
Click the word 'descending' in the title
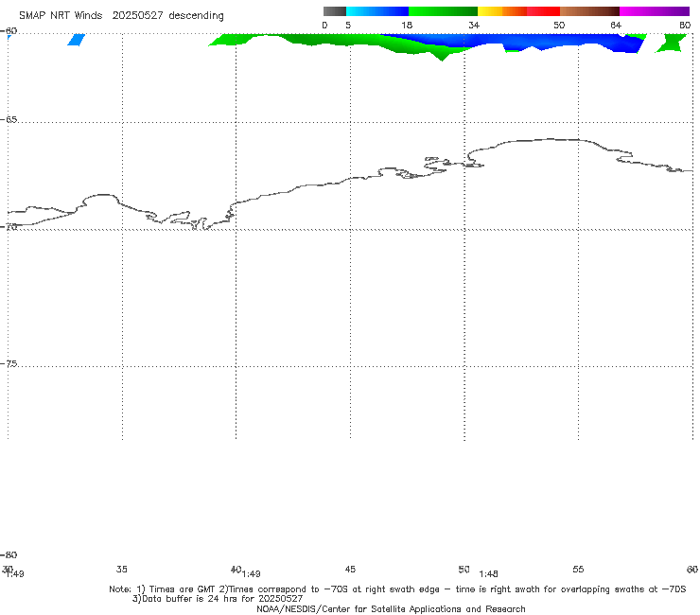coord(197,16)
